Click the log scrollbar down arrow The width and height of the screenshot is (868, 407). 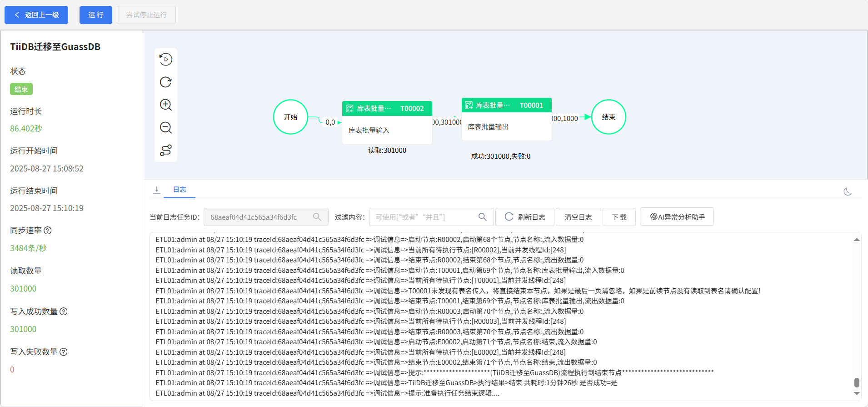pyautogui.click(x=857, y=394)
